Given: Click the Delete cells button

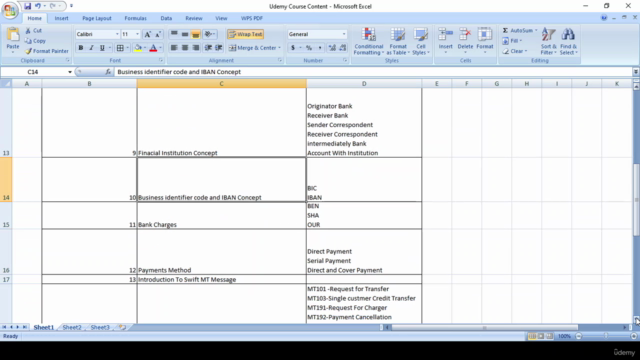Looking at the screenshot, I should click(x=465, y=41).
